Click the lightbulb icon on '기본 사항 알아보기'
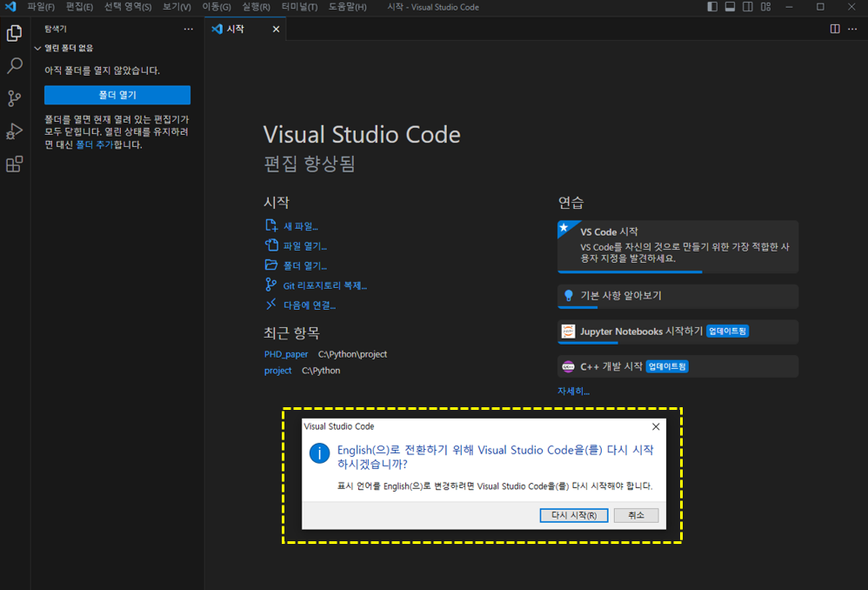The height and width of the screenshot is (590, 868). click(569, 295)
